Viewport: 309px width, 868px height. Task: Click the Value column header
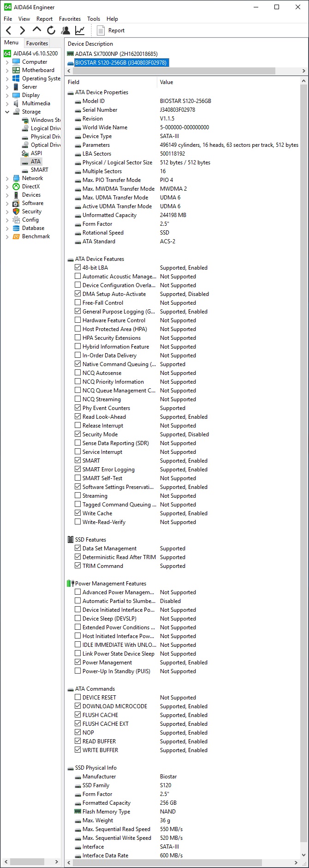[x=166, y=82]
